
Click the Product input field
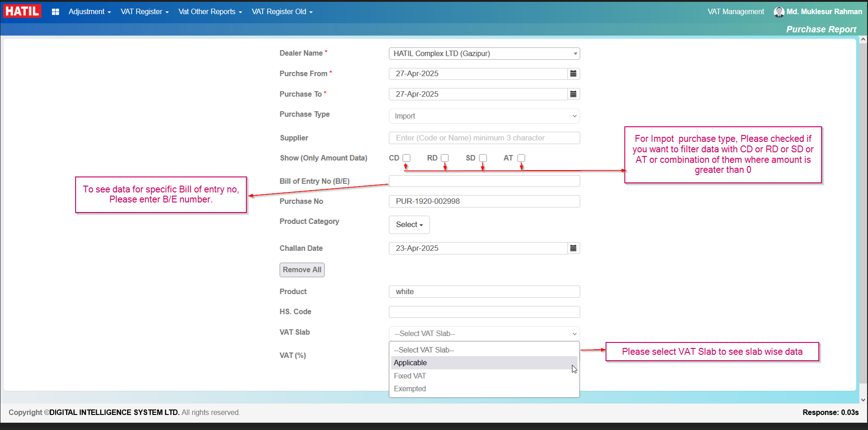(x=484, y=291)
